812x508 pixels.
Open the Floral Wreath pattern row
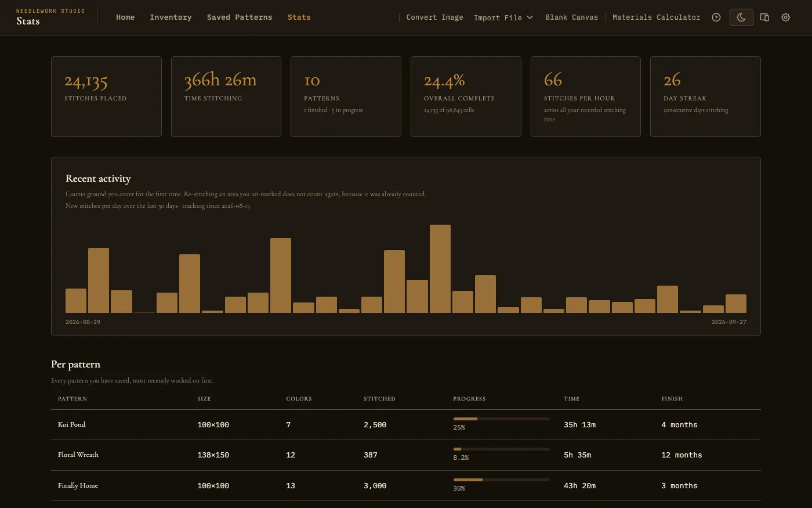(406, 455)
